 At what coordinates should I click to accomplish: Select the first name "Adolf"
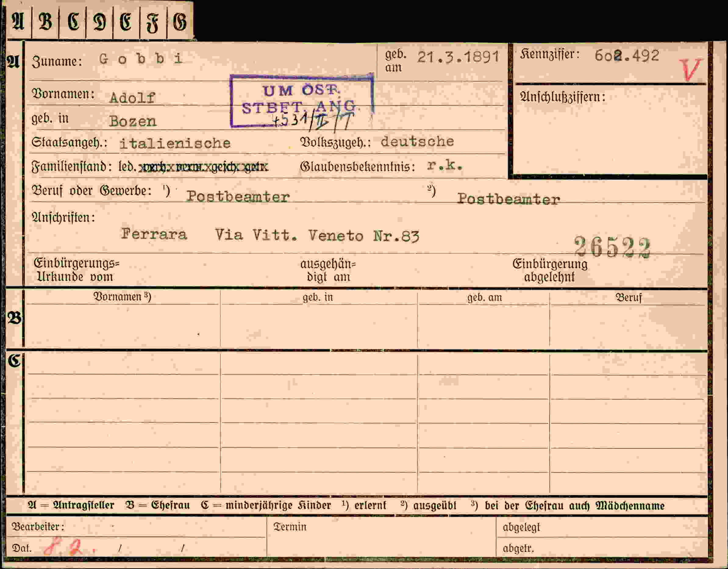[132, 98]
